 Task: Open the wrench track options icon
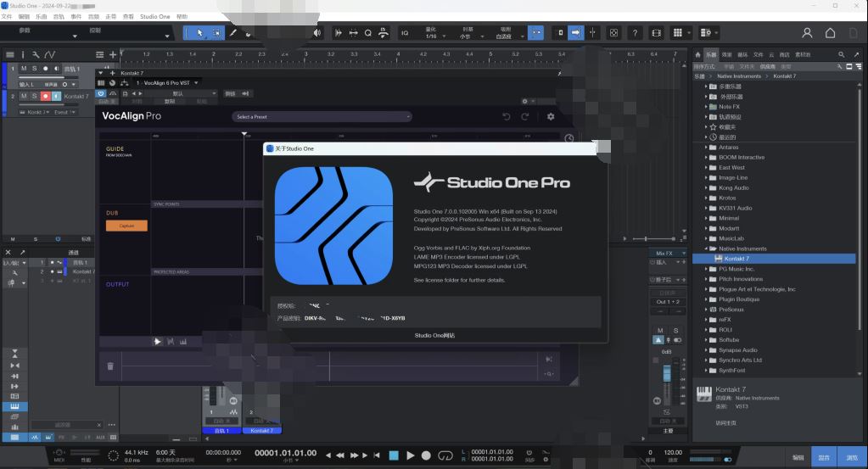[36, 55]
